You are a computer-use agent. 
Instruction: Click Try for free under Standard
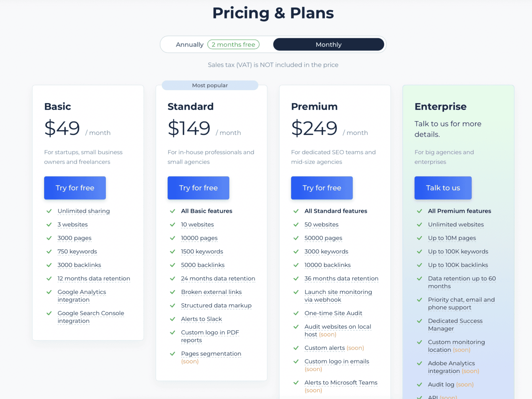click(198, 188)
